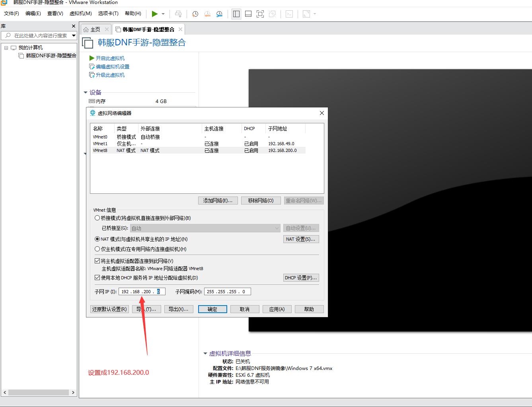Uncheck 使用本地 DHCP 服务 checkbox

tap(97, 278)
